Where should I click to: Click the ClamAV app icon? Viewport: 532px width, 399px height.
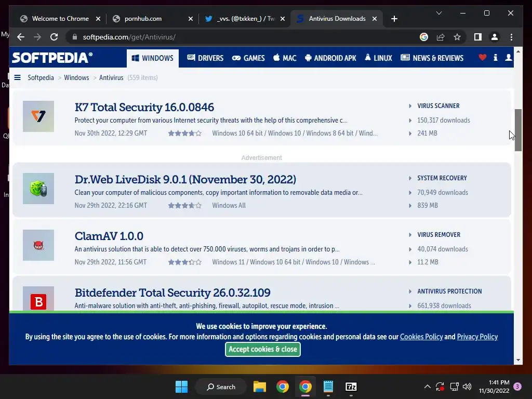[x=38, y=245]
